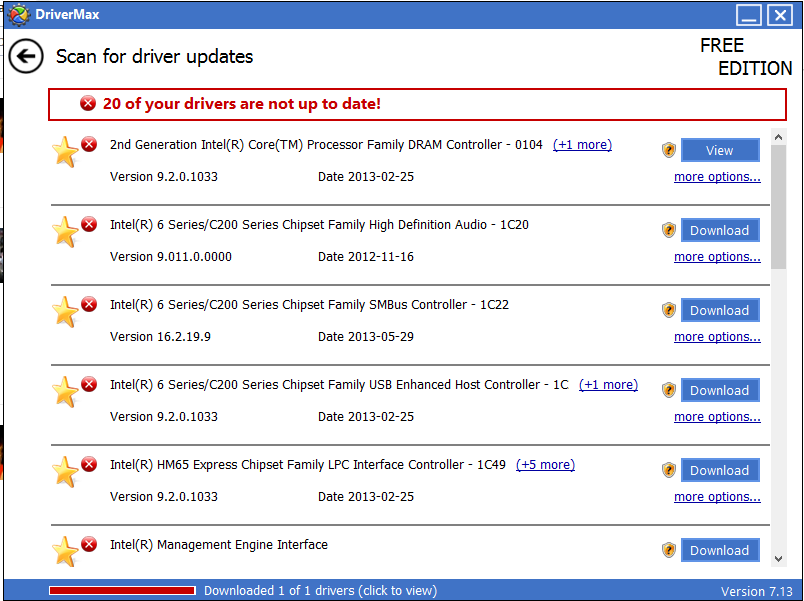Click red error icon in outdated drivers banner
Image resolution: width=804 pixels, height=601 pixels.
click(x=88, y=104)
